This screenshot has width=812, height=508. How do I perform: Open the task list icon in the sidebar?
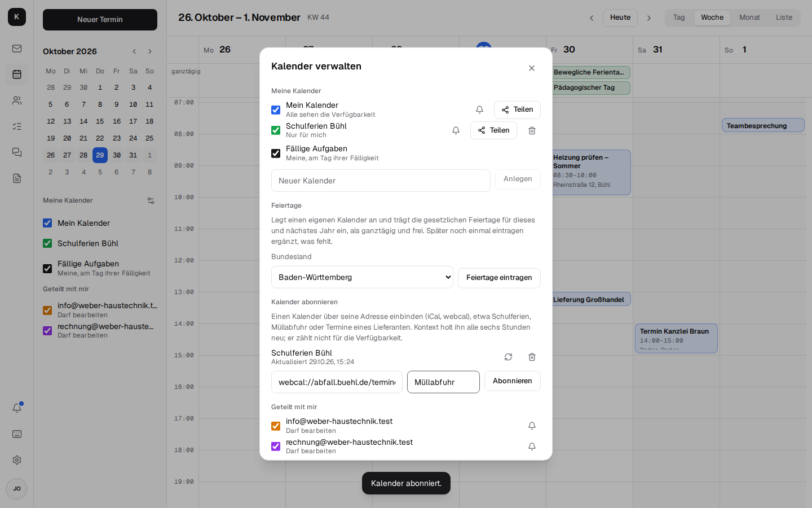[17, 126]
